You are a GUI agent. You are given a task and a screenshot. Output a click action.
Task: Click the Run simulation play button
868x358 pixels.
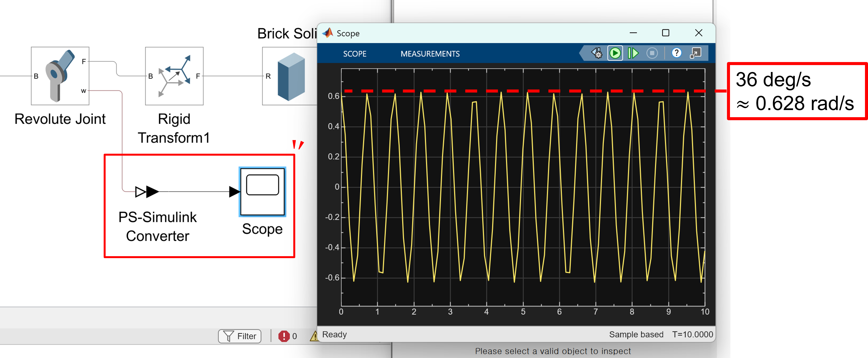[615, 53]
